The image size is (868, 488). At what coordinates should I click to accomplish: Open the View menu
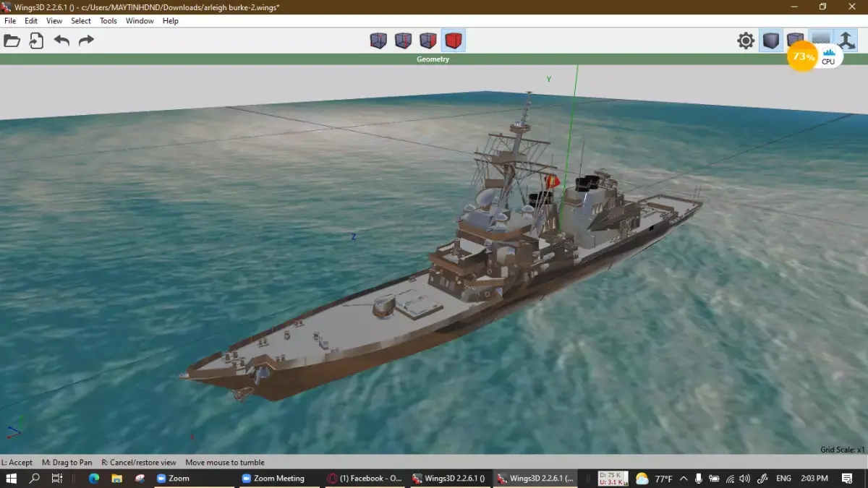(54, 21)
